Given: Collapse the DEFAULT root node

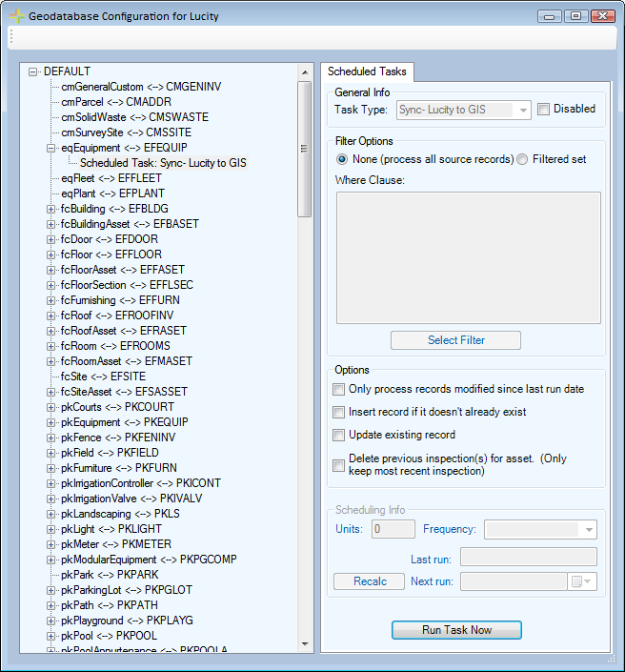Looking at the screenshot, I should tap(33, 71).
